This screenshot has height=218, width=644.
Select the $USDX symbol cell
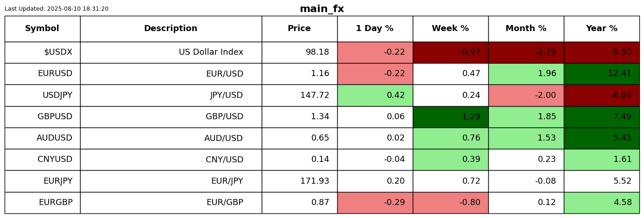42,52
